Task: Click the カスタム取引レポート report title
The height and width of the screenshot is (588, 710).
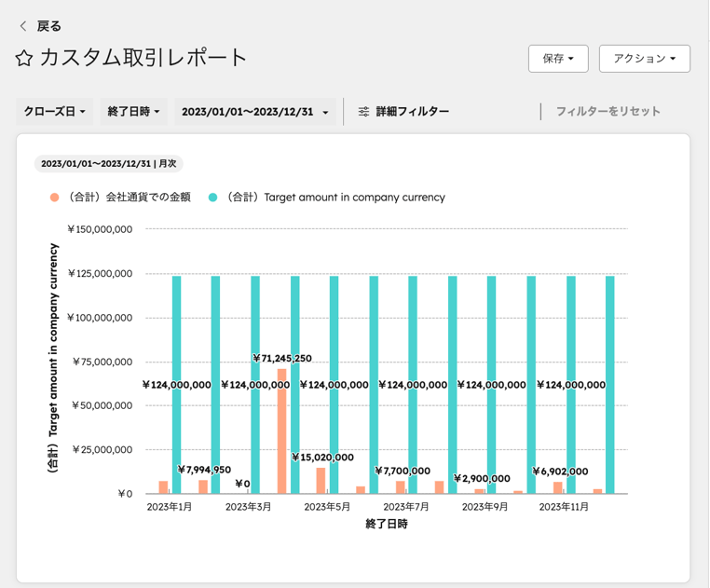Action: (x=143, y=58)
